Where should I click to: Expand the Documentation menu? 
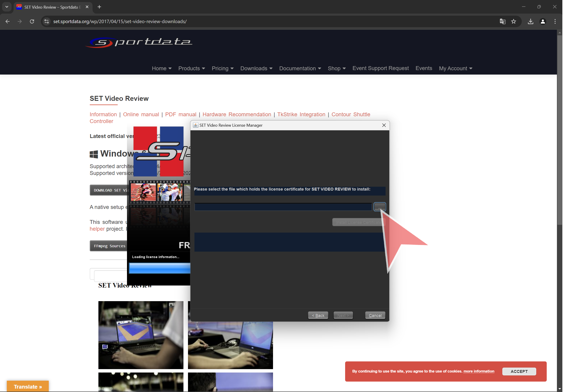(x=300, y=68)
